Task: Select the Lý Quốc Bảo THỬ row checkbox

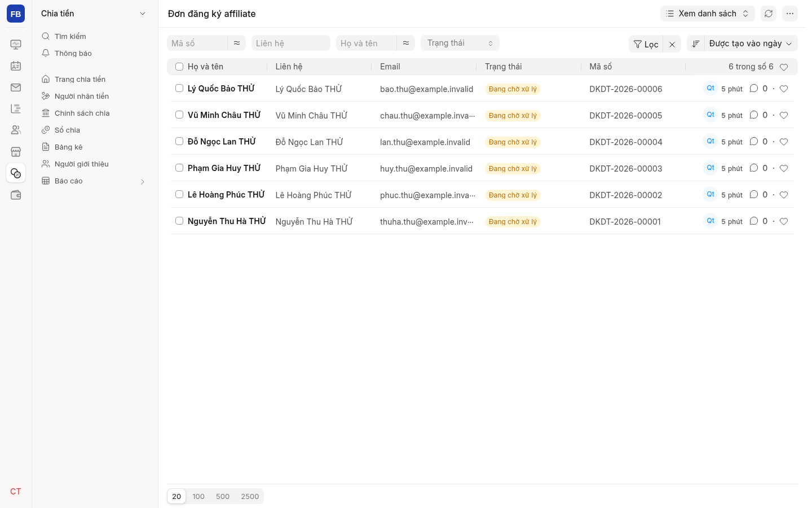Action: tap(179, 88)
